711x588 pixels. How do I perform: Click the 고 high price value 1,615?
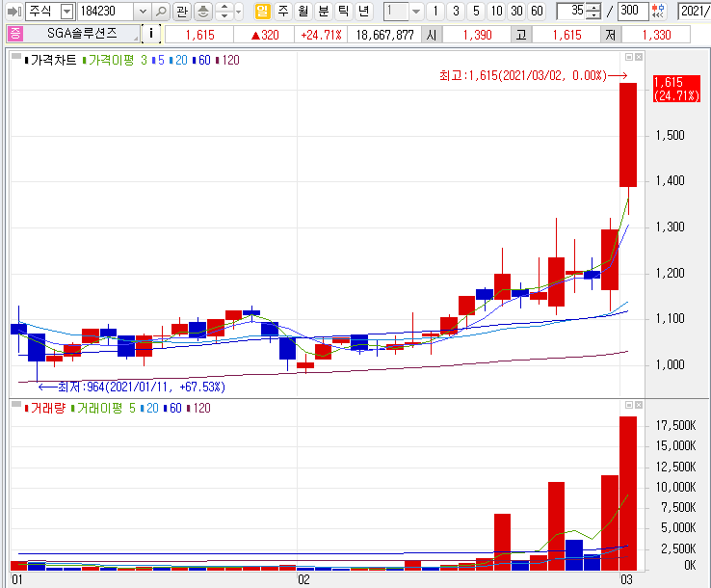pyautogui.click(x=566, y=35)
